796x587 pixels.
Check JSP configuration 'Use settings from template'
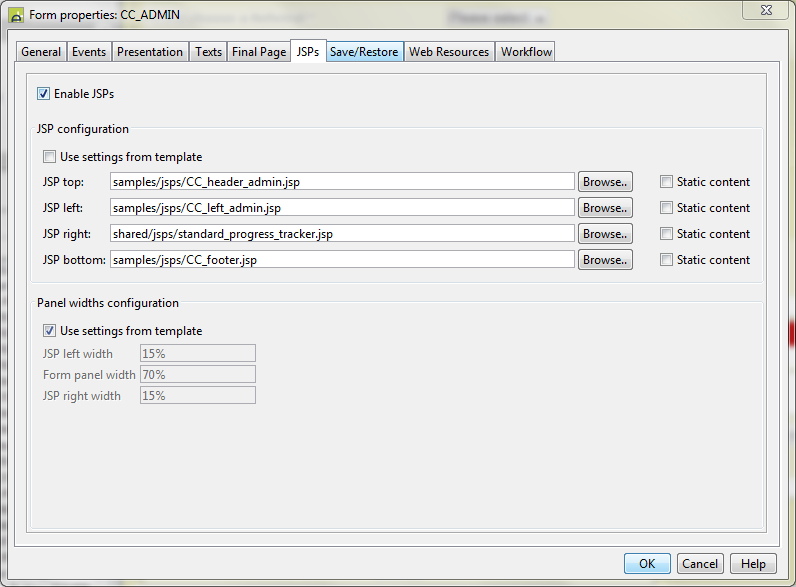tap(50, 157)
